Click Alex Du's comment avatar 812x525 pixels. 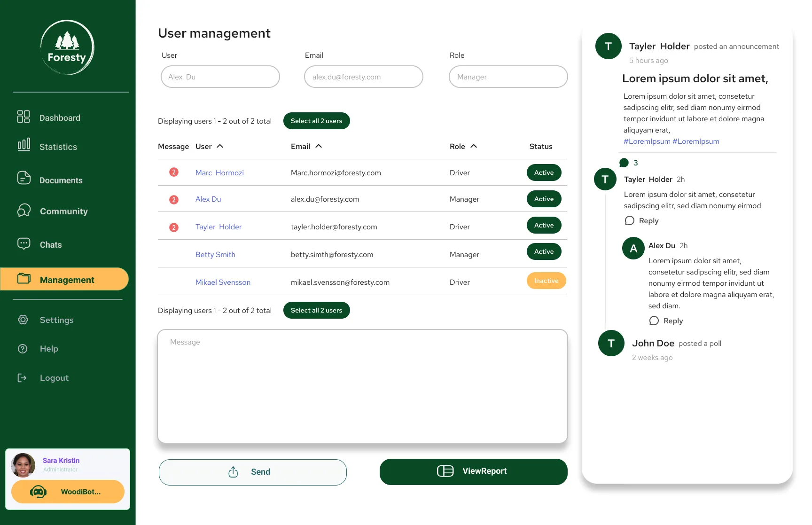633,248
